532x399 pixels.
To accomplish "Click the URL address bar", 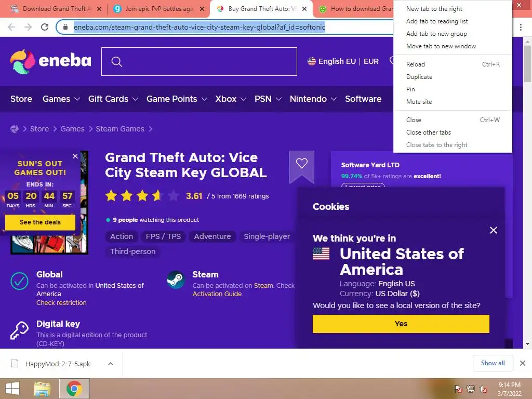I will tap(224, 27).
